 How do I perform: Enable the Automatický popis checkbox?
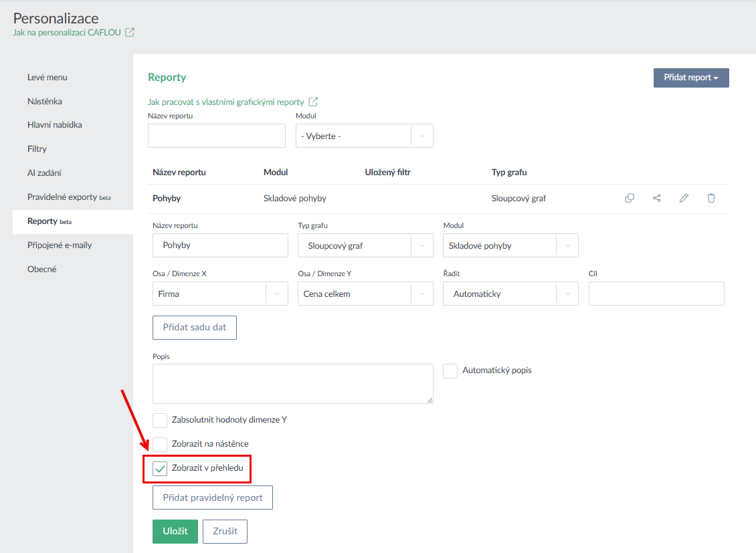click(x=450, y=370)
